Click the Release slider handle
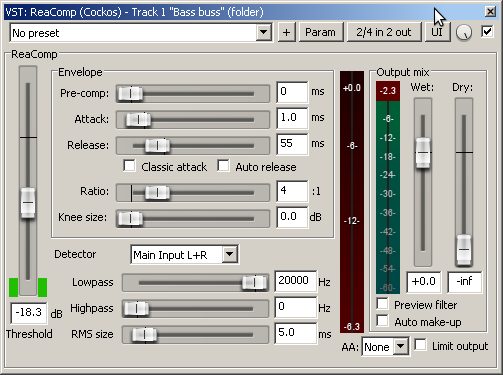Viewport: 503px width, 375px height. pyautogui.click(x=157, y=146)
